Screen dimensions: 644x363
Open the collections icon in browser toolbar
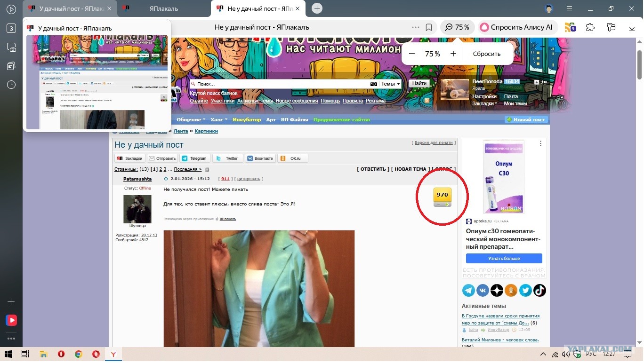click(611, 27)
